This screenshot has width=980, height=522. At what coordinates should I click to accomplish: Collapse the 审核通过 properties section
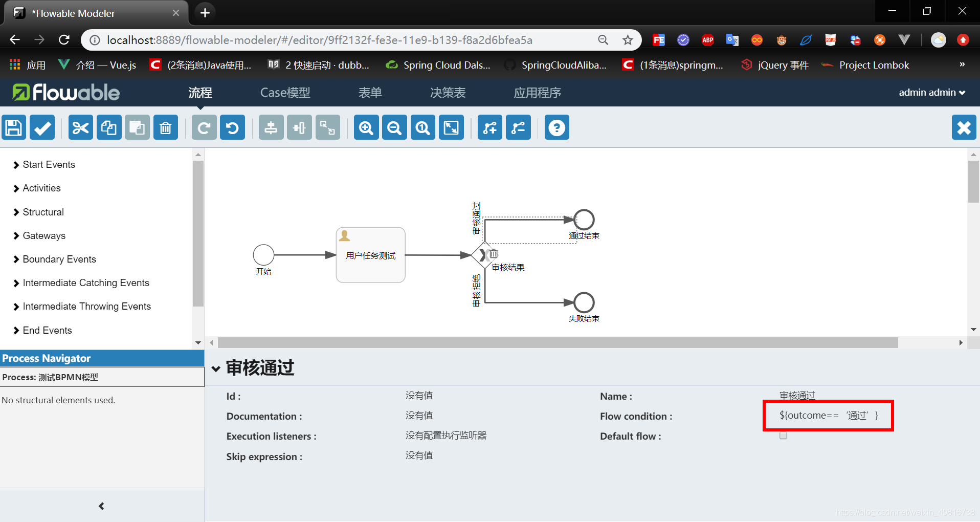click(x=216, y=368)
